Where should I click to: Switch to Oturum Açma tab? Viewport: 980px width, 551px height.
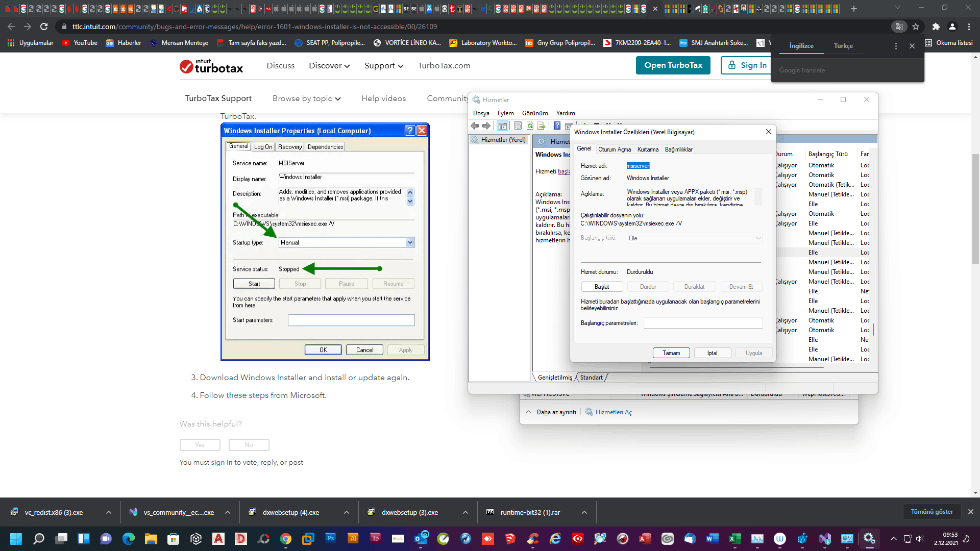(615, 149)
